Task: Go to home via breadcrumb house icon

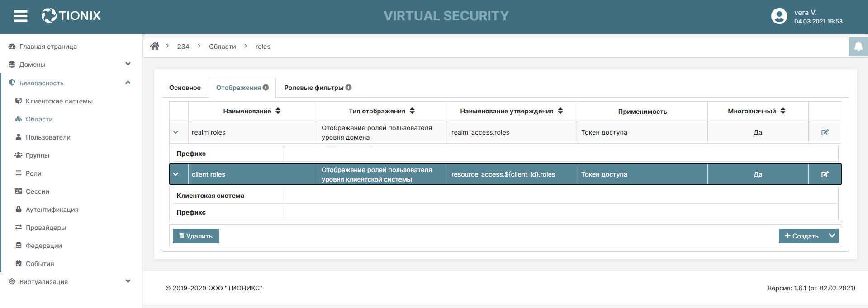Action: click(155, 46)
